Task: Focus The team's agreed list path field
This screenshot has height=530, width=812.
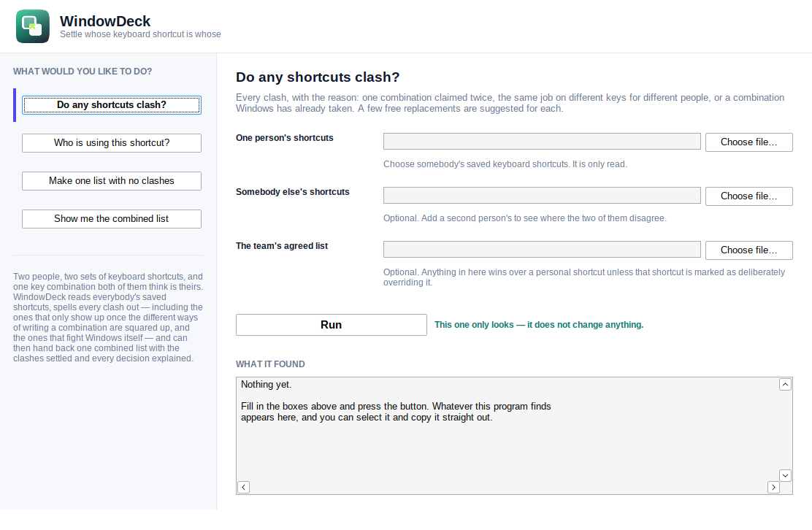Action: tap(542, 249)
